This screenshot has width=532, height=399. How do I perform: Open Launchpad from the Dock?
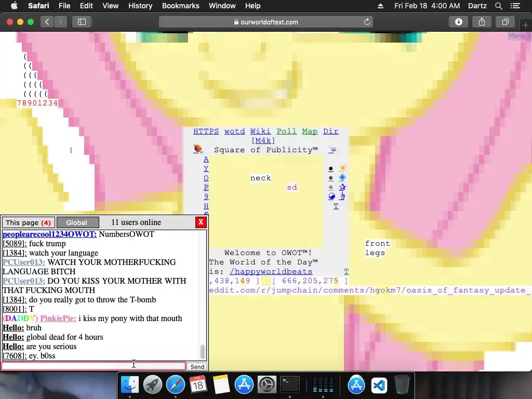(153, 385)
